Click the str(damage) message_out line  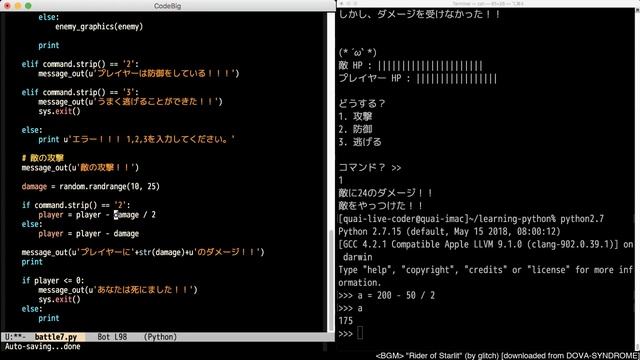(x=143, y=252)
